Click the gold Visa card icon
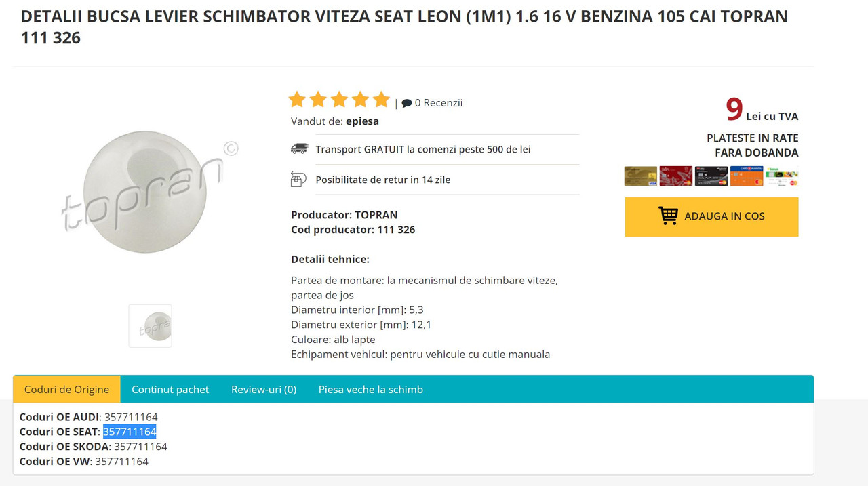 coord(641,176)
